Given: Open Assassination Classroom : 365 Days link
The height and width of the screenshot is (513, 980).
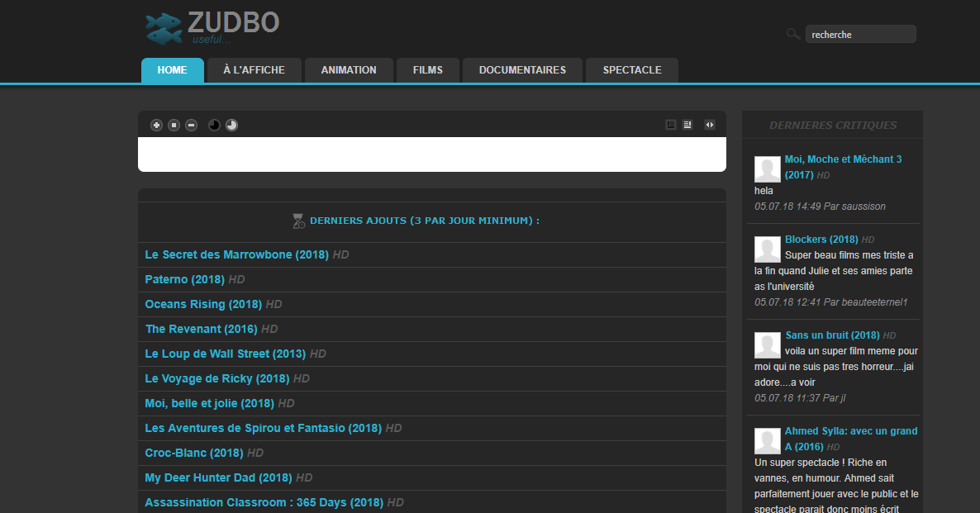Looking at the screenshot, I should (x=264, y=502).
